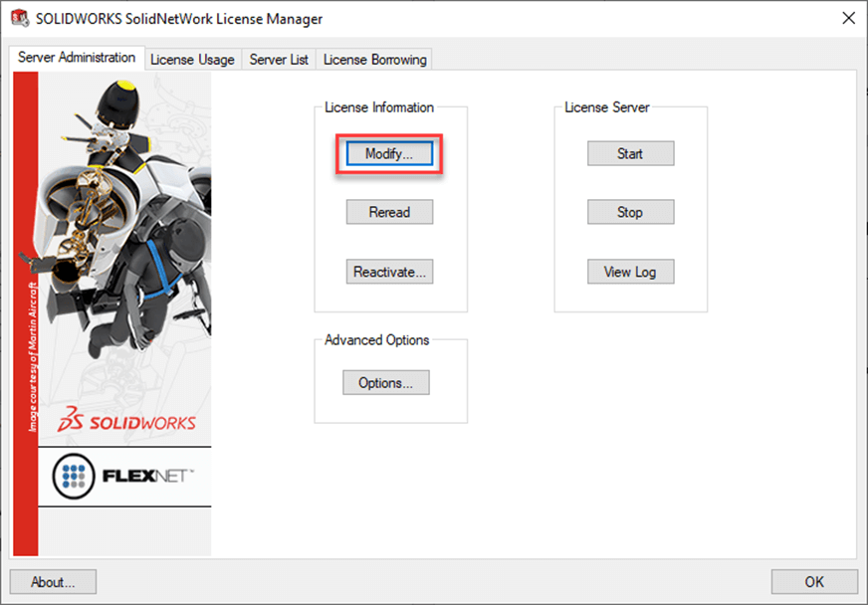Viewport: 868px width, 605px height.
Task: Click Reactivate under License Information
Action: 389,271
